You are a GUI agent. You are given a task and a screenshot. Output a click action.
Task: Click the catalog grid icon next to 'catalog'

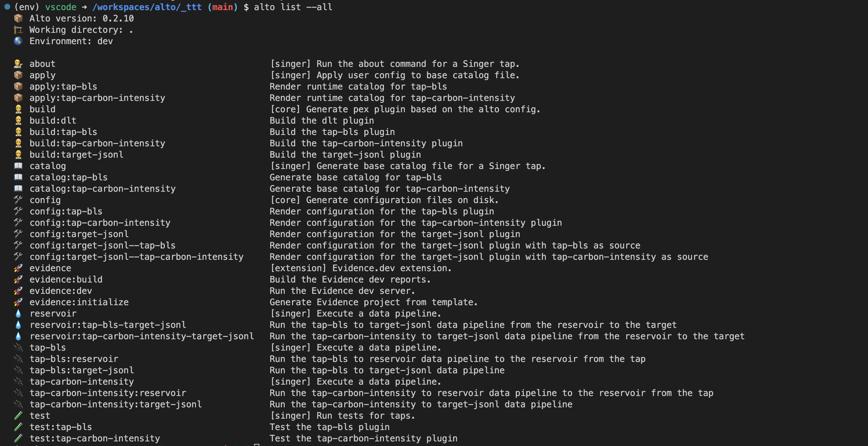[17, 166]
